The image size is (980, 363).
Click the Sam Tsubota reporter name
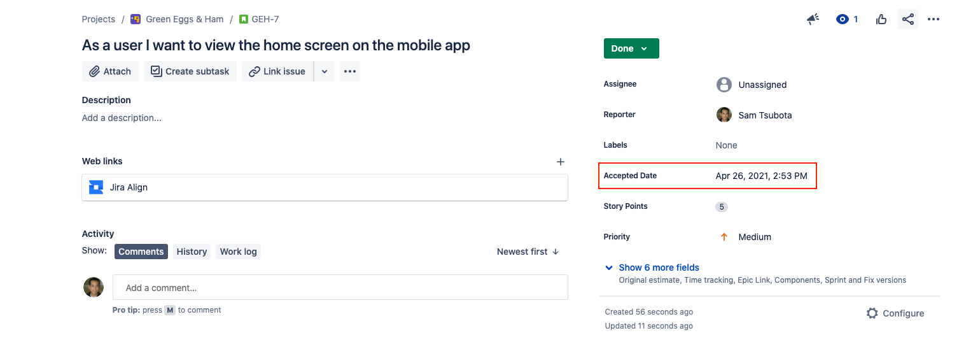click(765, 115)
